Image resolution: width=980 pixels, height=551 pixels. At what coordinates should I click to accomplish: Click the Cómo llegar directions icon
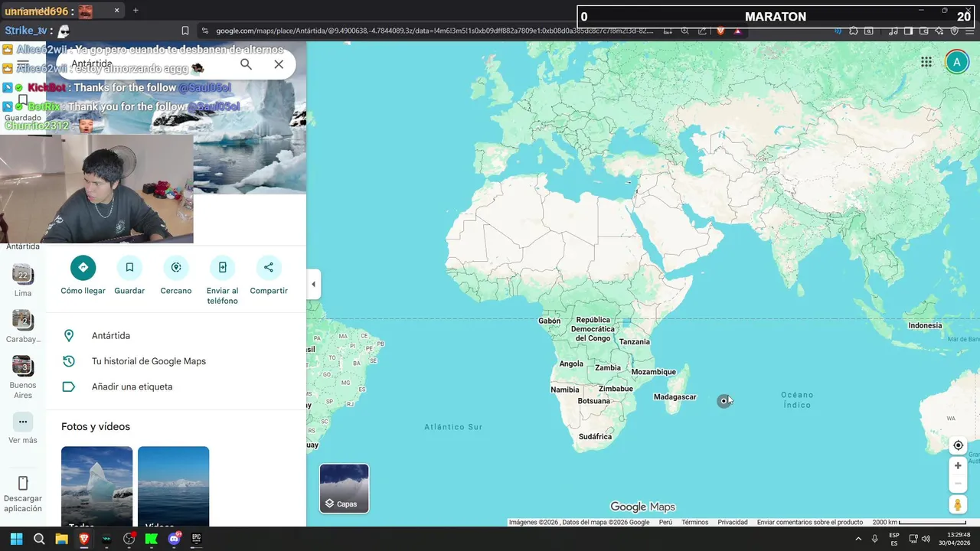click(83, 267)
